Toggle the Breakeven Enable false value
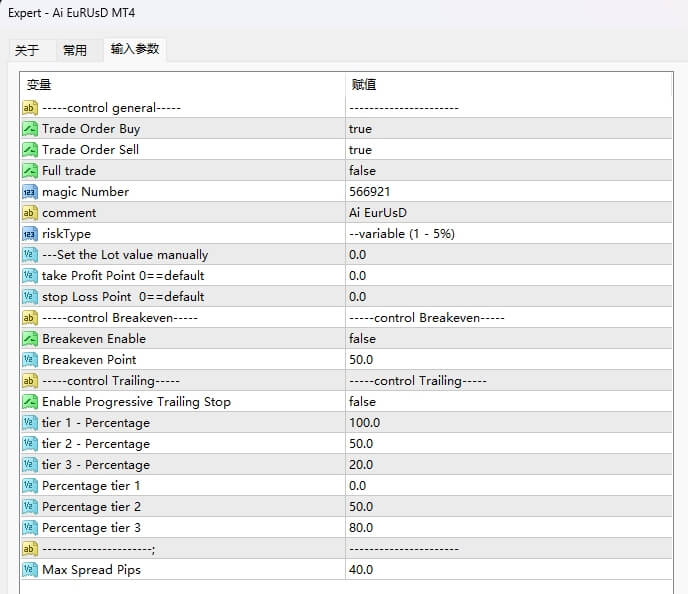 [362, 339]
